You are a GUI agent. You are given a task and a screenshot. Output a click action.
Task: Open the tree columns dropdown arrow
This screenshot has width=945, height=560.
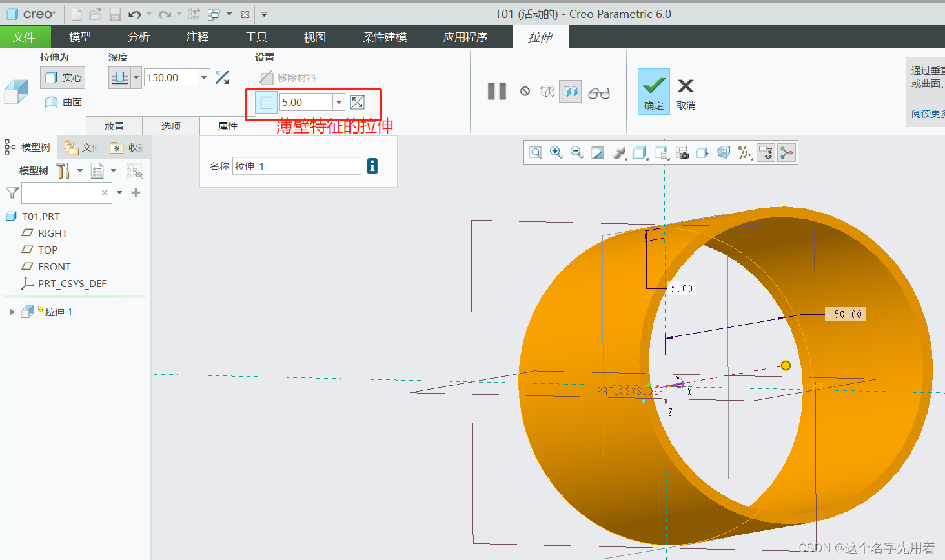click(x=114, y=171)
